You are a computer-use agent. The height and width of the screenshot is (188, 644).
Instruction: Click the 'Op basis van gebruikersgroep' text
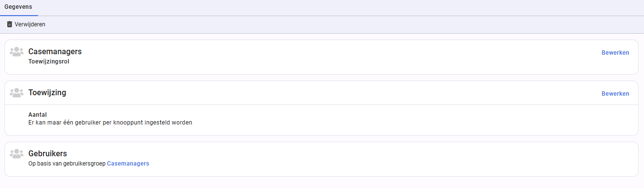click(67, 164)
